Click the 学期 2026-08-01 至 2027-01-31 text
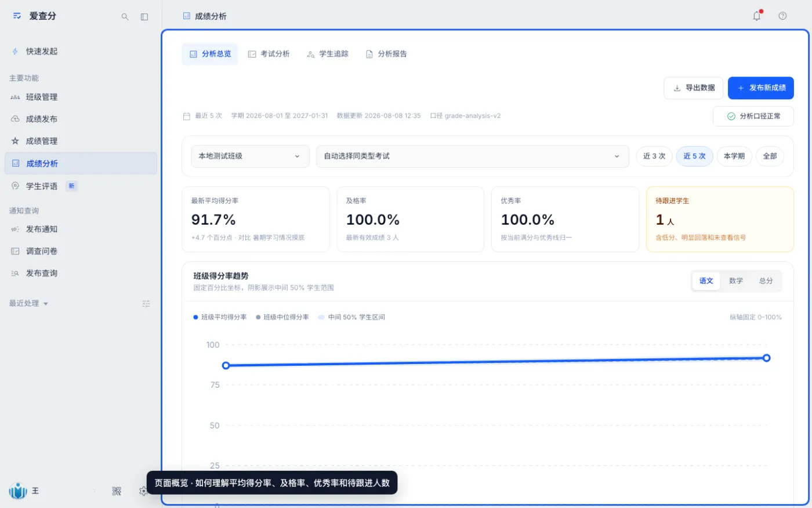This screenshot has height=508, width=812. [280, 116]
